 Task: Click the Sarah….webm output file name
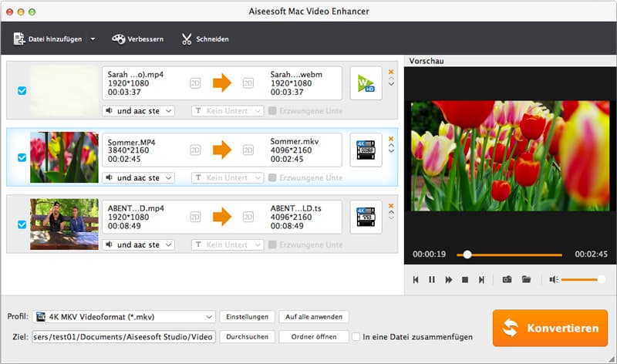(296, 74)
